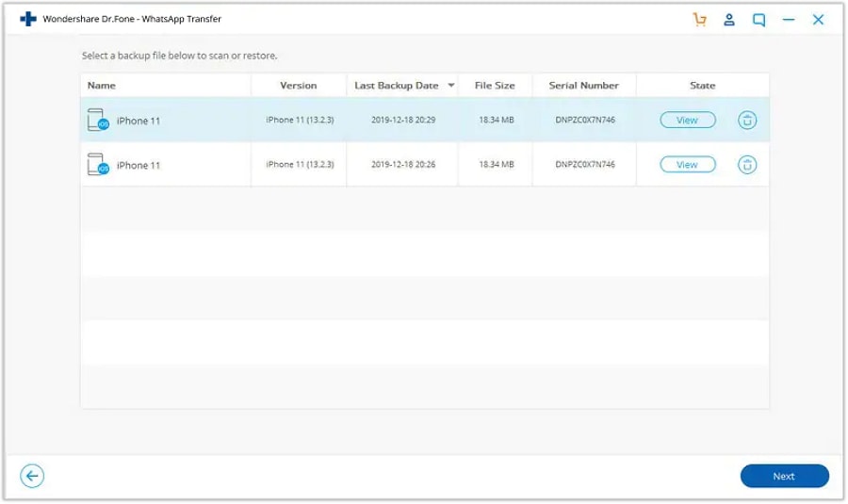Screen dimensions: 848x504
Task: View the backup from 2019-12-18 20:26
Action: 688,165
